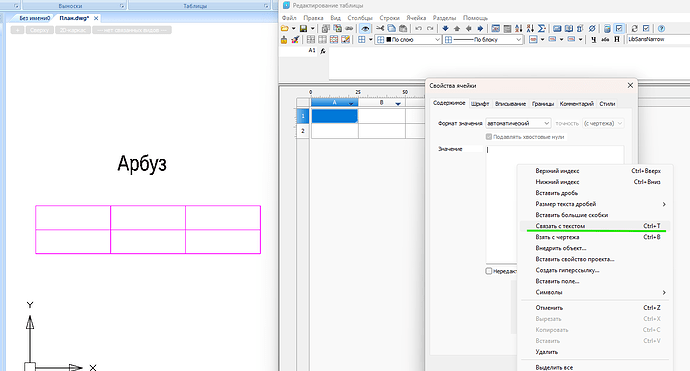Image resolution: width=690 pixels, height=371 pixels.
Task: Switch to the Без имени0 drawing tab
Action: click(35, 18)
